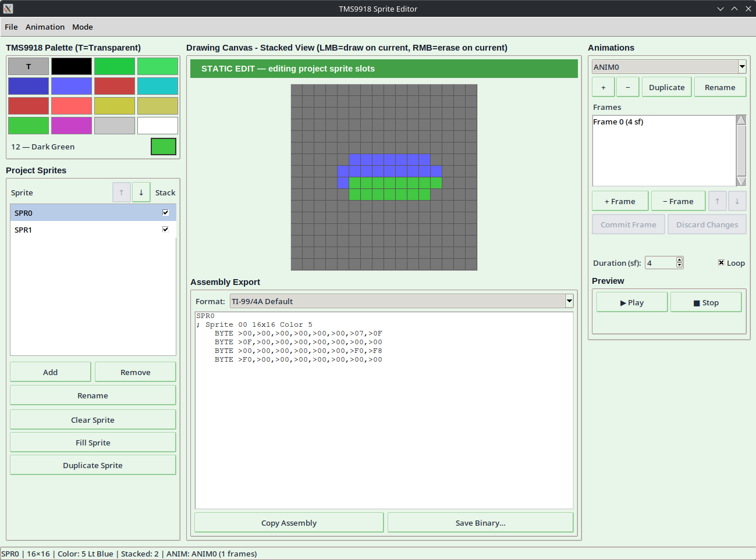Click Save Binary... button
Image resolution: width=756 pixels, height=560 pixels.
tap(481, 523)
